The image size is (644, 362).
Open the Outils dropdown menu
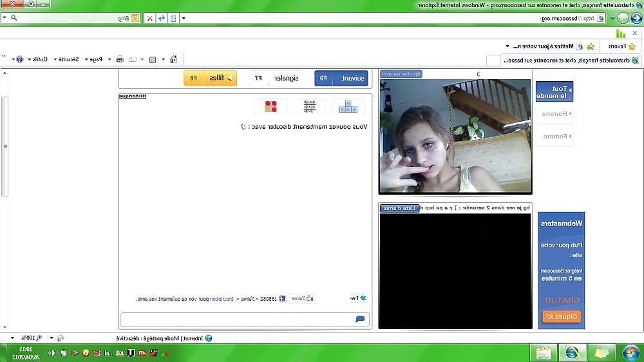pyautogui.click(x=38, y=59)
